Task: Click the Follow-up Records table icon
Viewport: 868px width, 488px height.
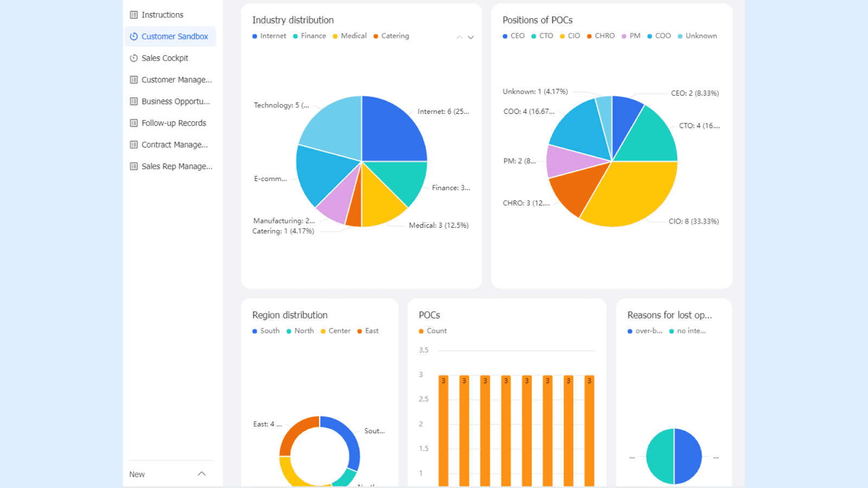Action: [x=134, y=123]
